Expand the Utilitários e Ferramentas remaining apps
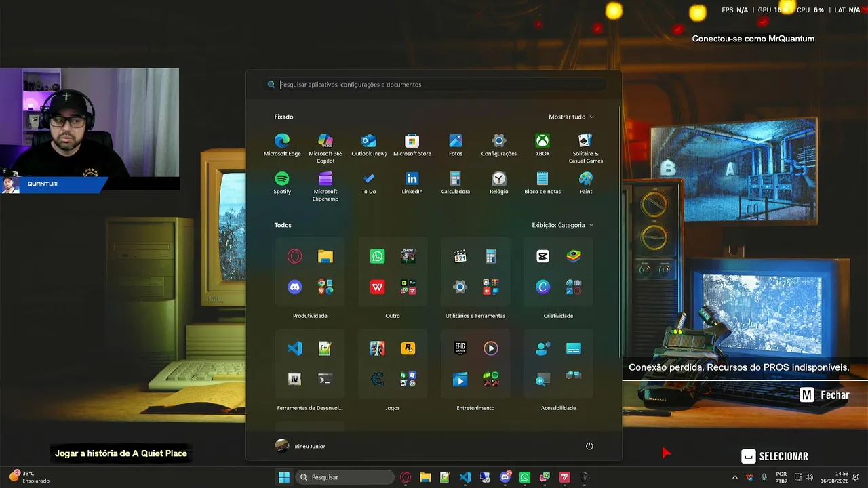 (x=491, y=287)
